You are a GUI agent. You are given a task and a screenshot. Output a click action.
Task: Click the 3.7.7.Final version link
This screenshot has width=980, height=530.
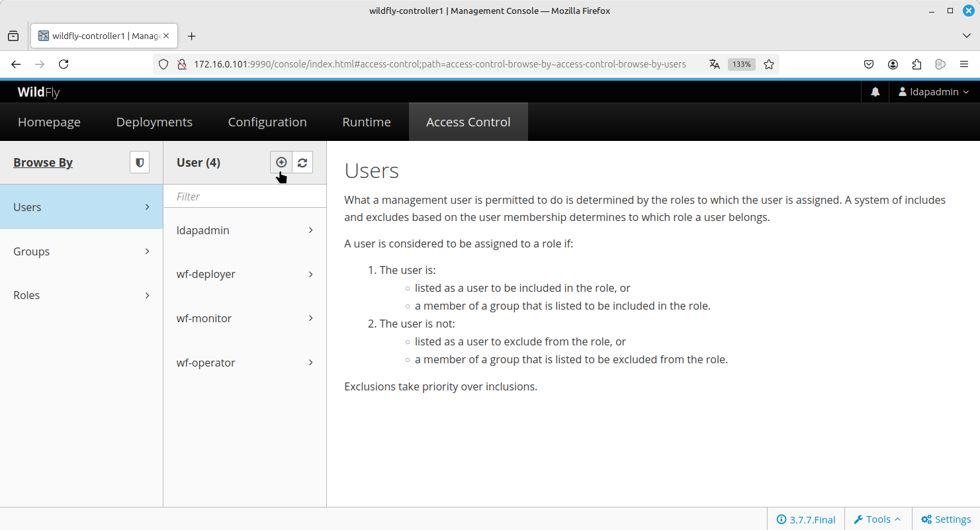806,519
